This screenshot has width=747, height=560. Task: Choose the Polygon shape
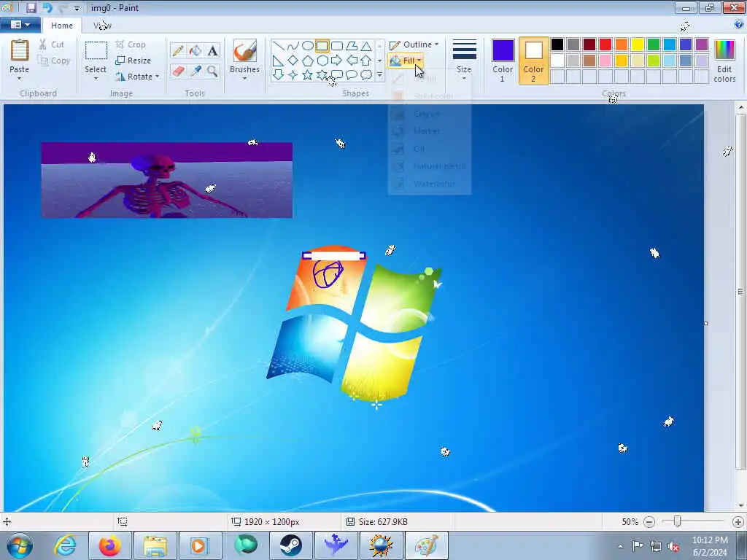coord(352,46)
